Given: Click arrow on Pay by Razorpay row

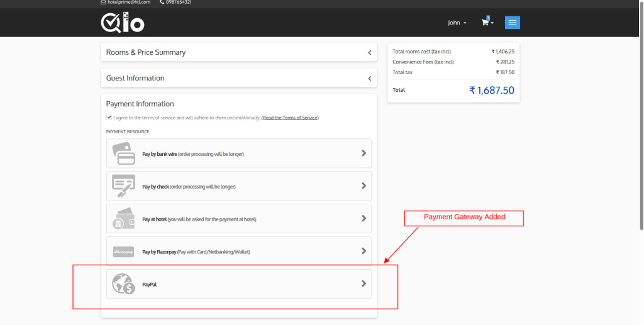Looking at the screenshot, I should point(364,251).
